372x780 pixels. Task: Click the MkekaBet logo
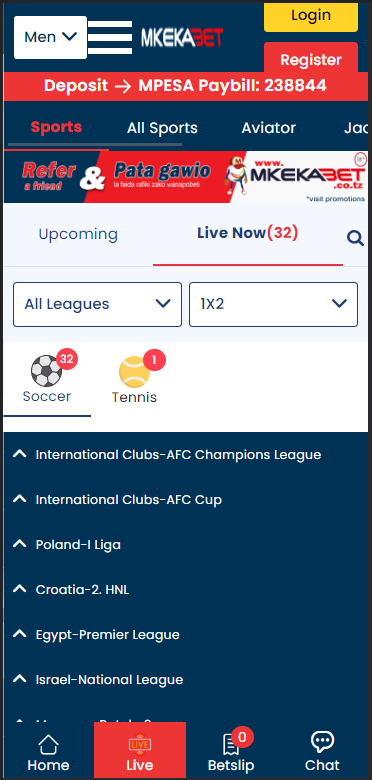182,37
